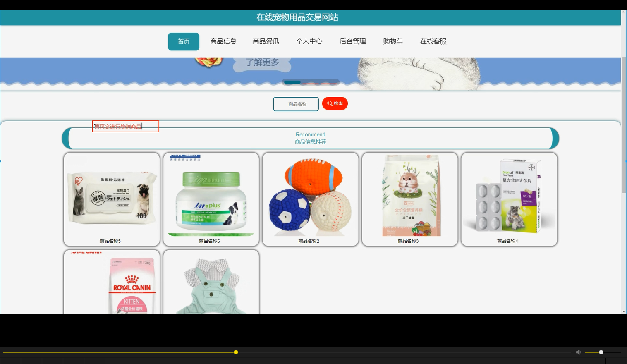Open the Royal Canin kitten food product
627x364 pixels.
111,285
